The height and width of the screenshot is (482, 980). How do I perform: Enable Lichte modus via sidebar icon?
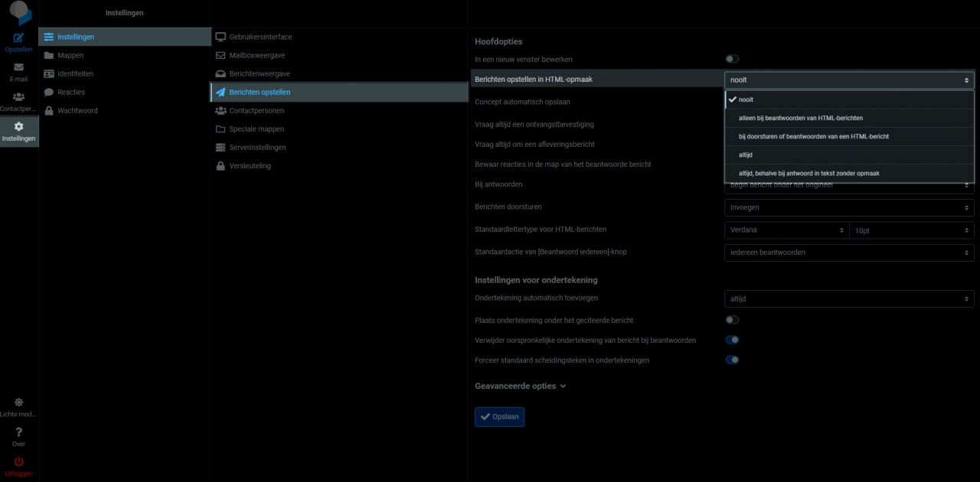coord(18,402)
